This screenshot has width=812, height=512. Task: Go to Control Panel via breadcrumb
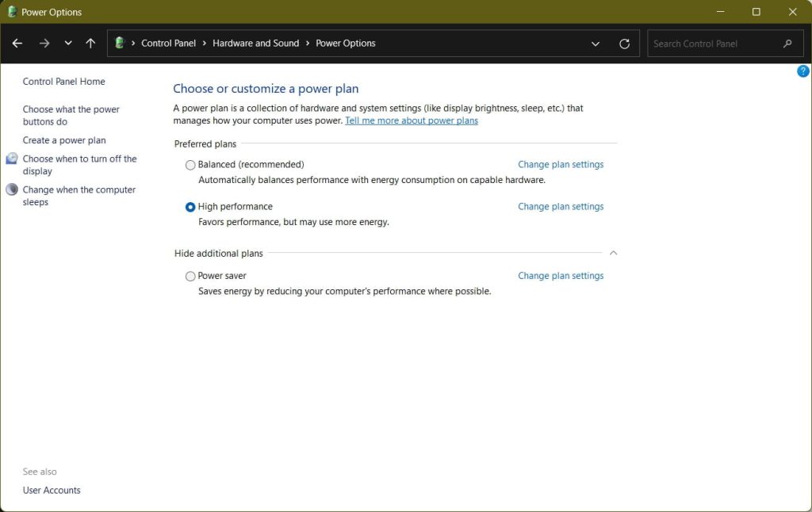[x=168, y=43]
